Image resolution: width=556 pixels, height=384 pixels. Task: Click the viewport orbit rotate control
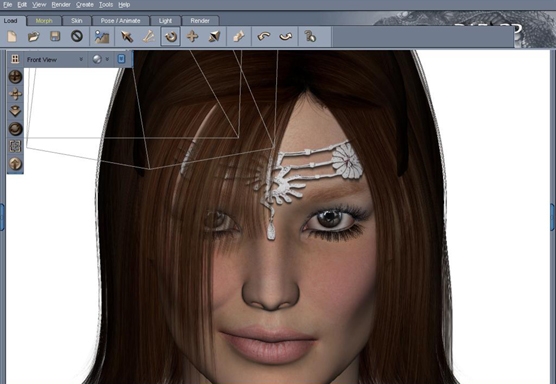click(x=15, y=129)
